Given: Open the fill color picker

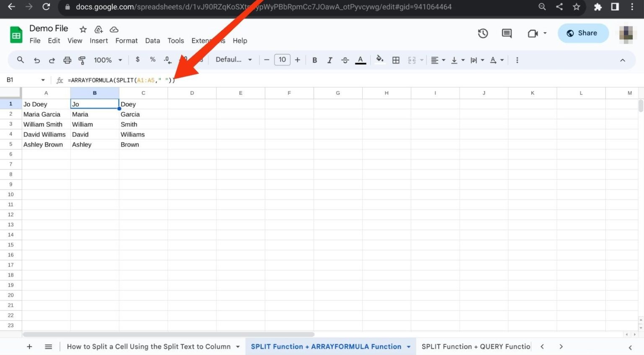Looking at the screenshot, I should (379, 60).
